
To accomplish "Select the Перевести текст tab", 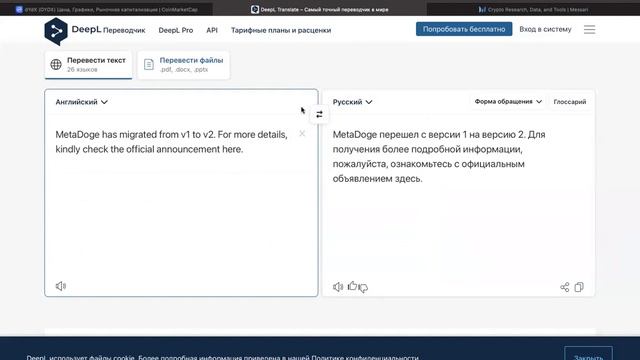I will [x=89, y=64].
